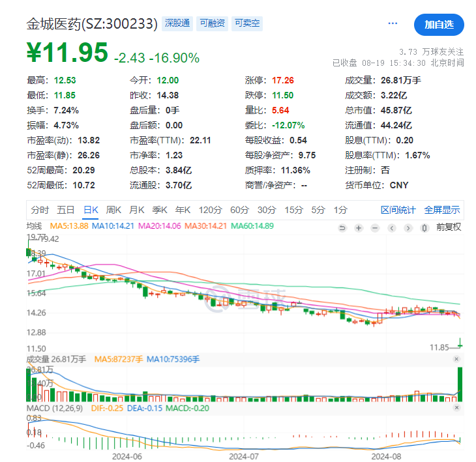This screenshot has height=462, width=476.
Task: Click the 跌停 value 11.50
Action: (x=282, y=95)
